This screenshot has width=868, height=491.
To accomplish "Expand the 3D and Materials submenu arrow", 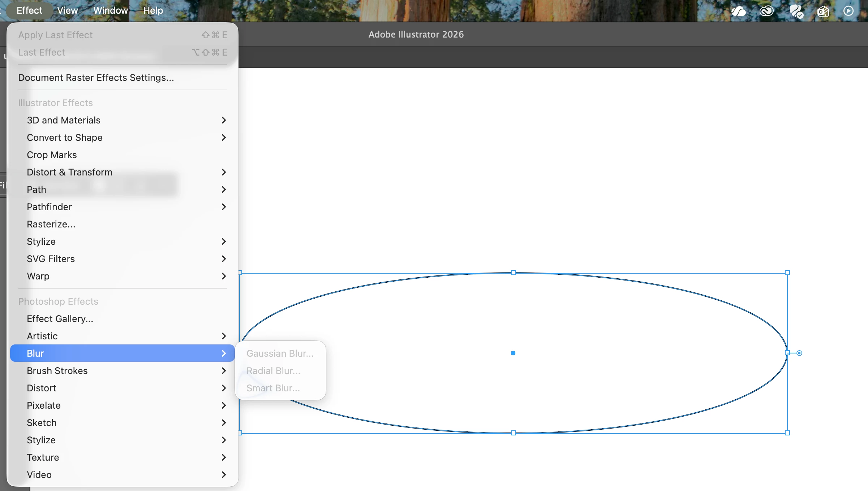I will click(x=224, y=120).
